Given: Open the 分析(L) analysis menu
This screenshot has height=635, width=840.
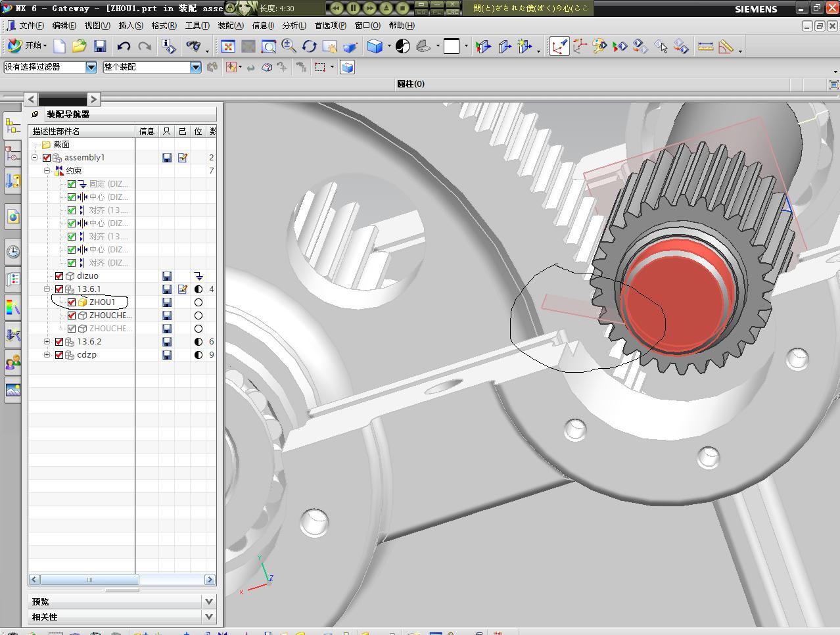Looking at the screenshot, I should [x=294, y=26].
